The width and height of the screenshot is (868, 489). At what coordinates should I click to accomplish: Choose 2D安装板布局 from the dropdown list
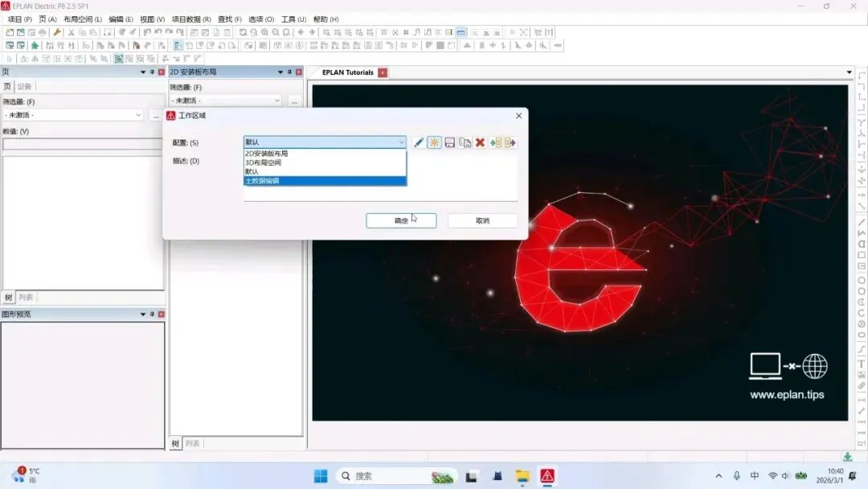[x=325, y=154]
